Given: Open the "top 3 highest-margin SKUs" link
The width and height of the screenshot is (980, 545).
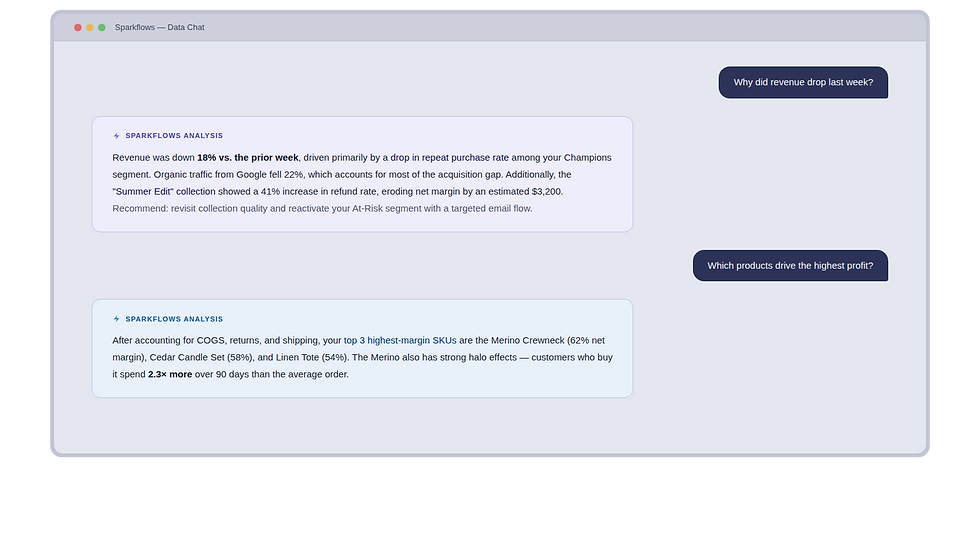Looking at the screenshot, I should (x=400, y=341).
